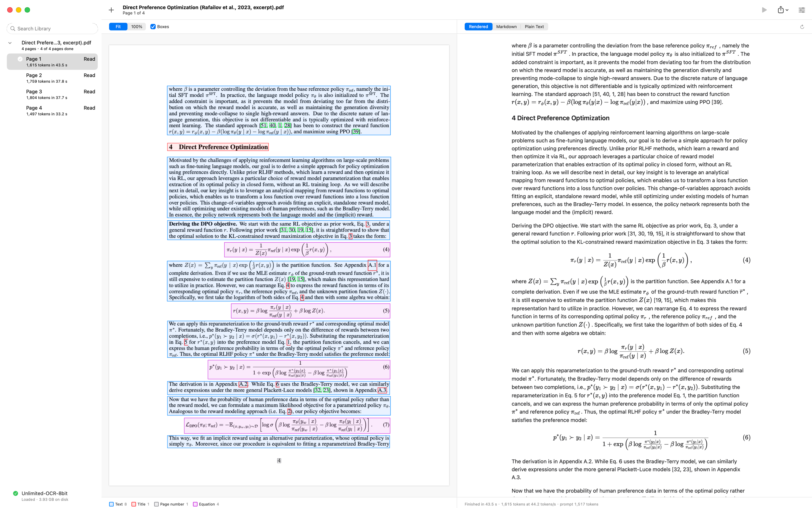Click the search magnifier icon
Image resolution: width=812 pixels, height=508 pixels.
pos(13,29)
